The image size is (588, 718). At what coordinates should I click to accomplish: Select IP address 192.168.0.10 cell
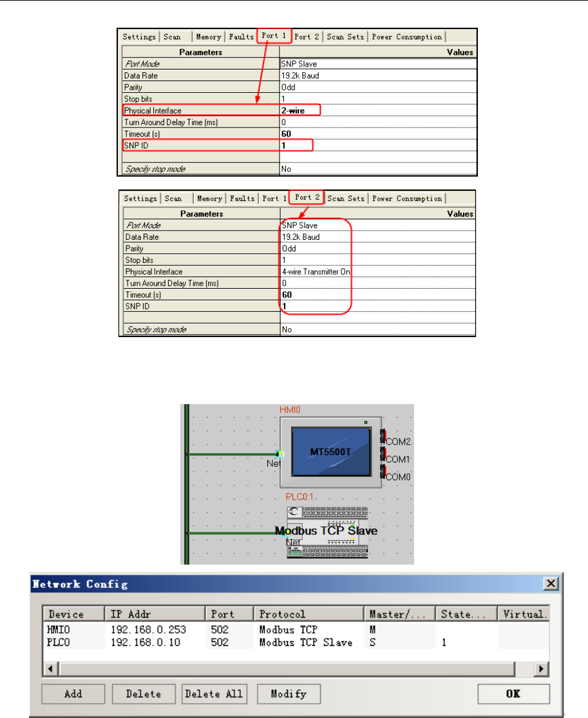click(x=146, y=643)
